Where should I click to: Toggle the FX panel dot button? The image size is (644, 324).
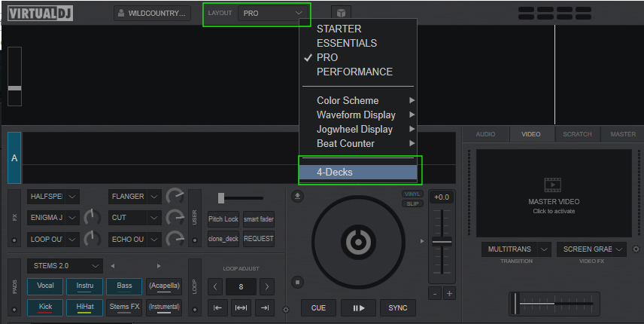(x=14, y=240)
